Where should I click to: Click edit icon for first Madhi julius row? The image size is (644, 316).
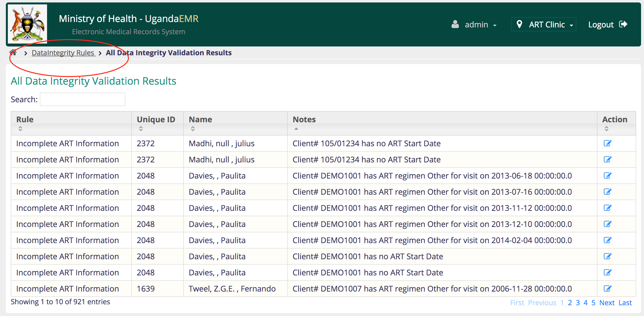coord(607,143)
